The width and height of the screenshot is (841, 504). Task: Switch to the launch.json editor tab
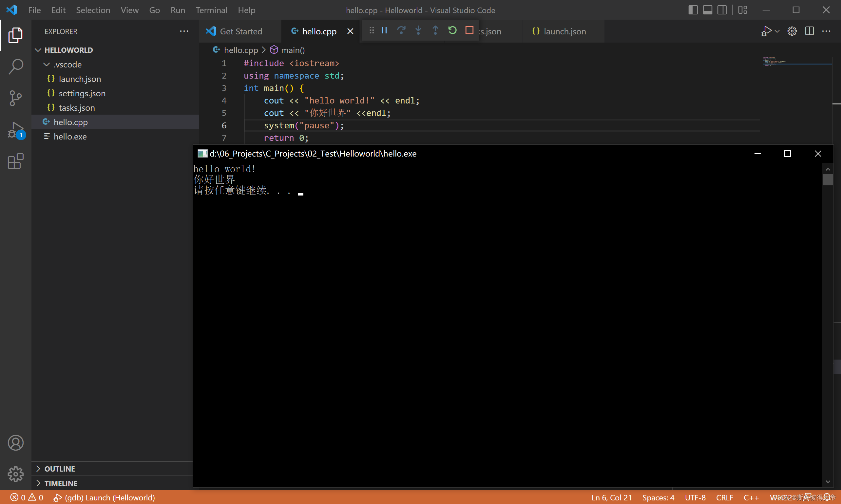[x=564, y=31]
